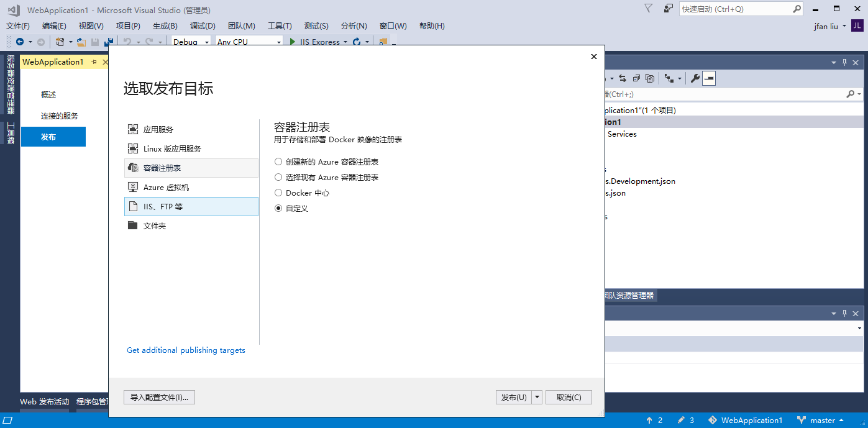868x428 pixels.
Task: Open Get additional publishing targets link
Action: click(x=186, y=350)
